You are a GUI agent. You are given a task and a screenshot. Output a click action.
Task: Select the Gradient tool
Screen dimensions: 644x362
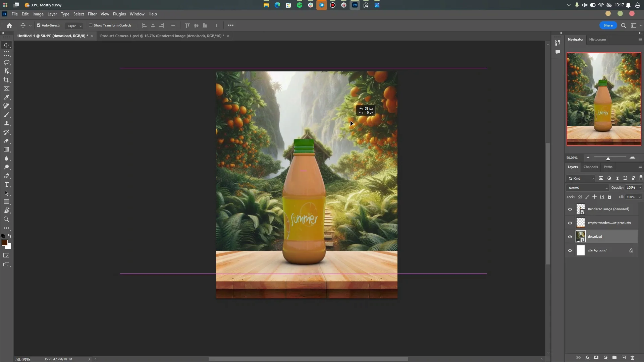[x=6, y=149]
